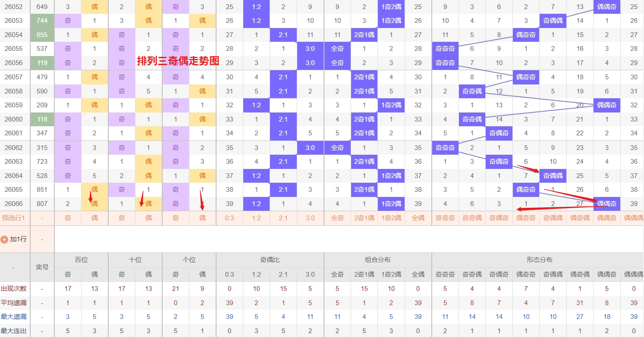This screenshot has width=644, height=337.
Task: Click the 最大连出 row label
Action: (14, 330)
